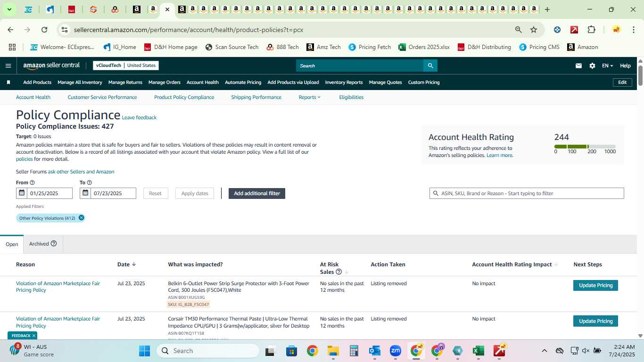Open the Chrome apps grid icon in the bookmarks bar

[x=12, y=47]
